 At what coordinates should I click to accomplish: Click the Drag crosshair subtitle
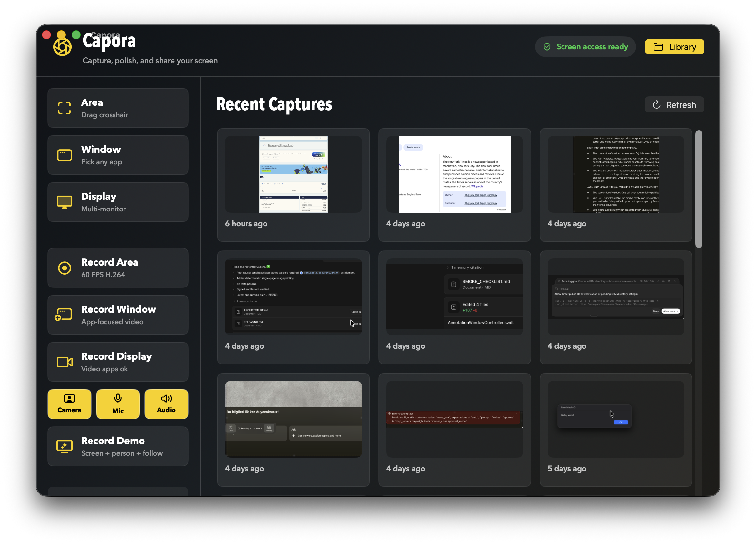point(105,115)
